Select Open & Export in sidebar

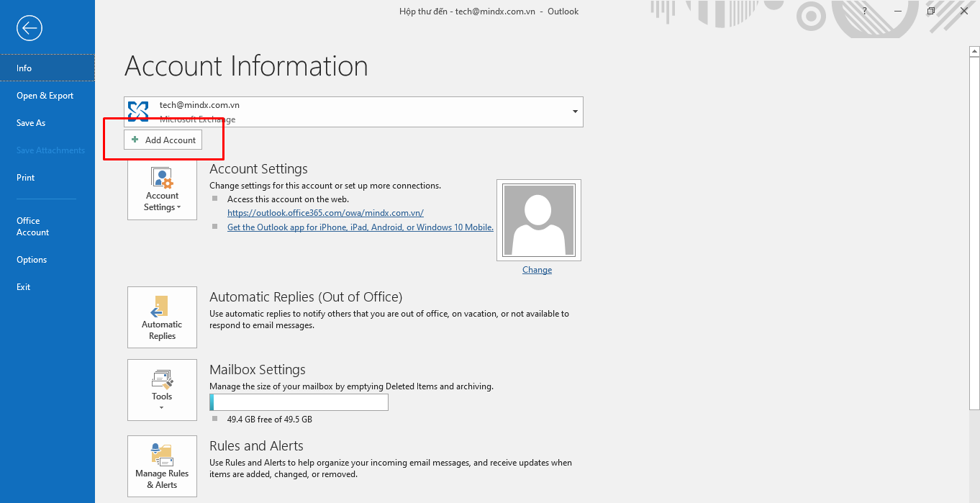coord(45,96)
